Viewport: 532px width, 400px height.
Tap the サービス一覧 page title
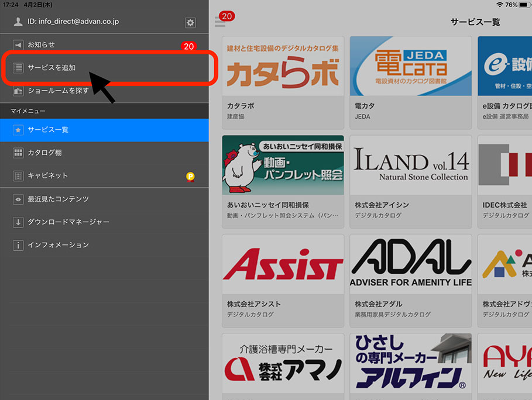coord(475,22)
